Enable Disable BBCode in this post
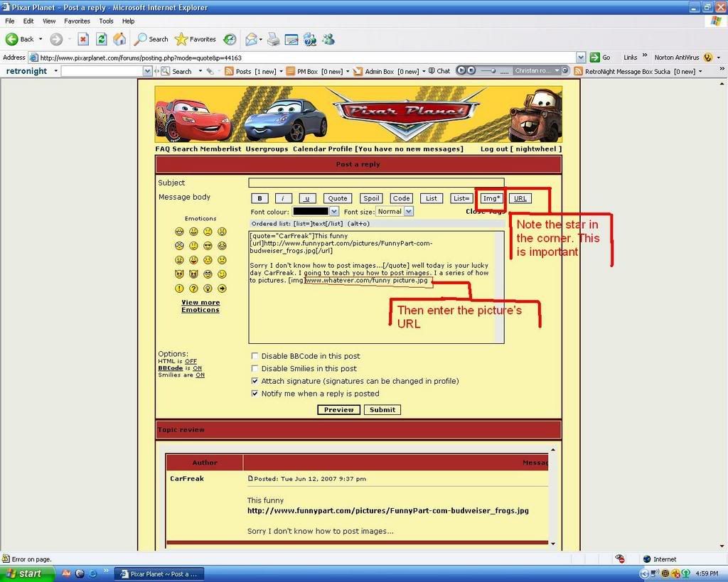The image size is (728, 582). (255, 356)
